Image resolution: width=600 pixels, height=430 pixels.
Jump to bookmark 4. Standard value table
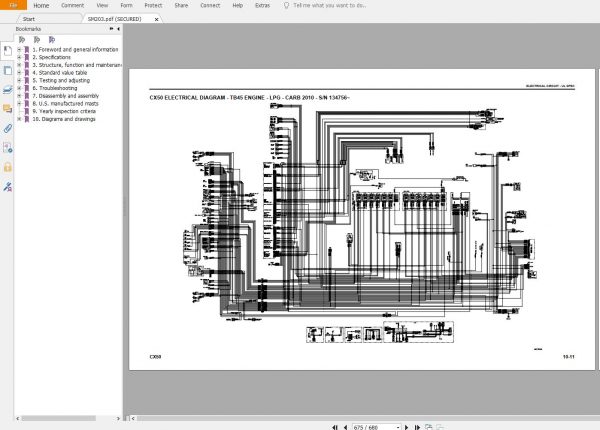60,73
